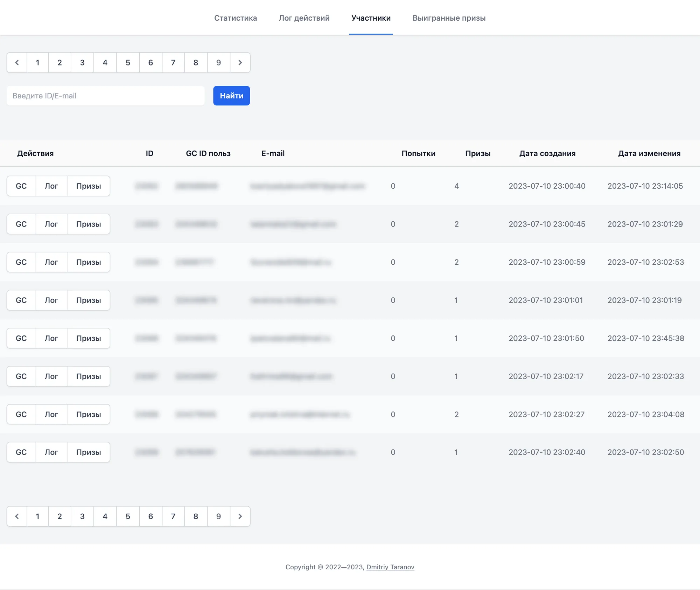Click the Найти search button

[x=232, y=96]
